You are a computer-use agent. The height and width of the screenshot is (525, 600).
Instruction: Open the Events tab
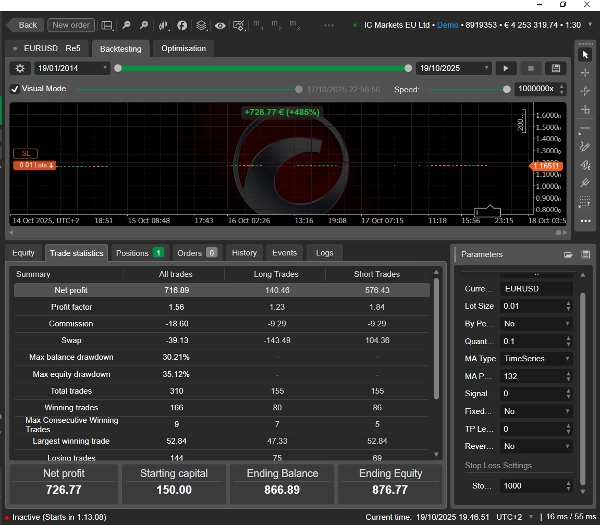click(x=284, y=253)
